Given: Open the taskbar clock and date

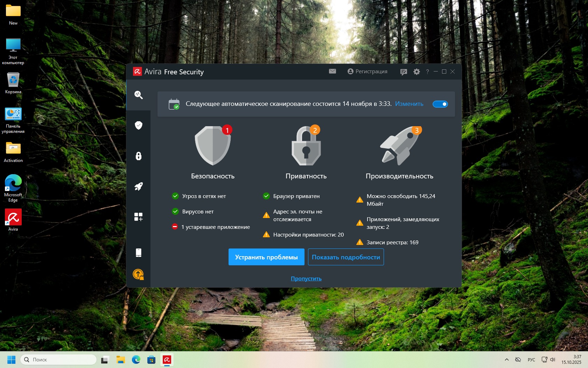Looking at the screenshot, I should [571, 360].
